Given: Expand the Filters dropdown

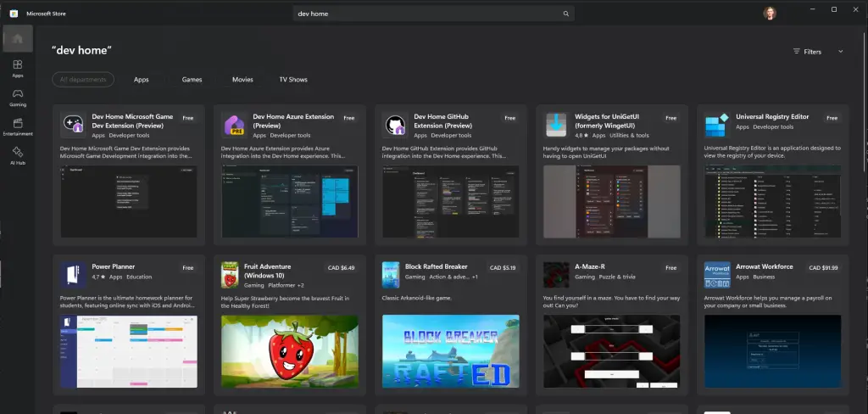Looking at the screenshot, I should coord(808,52).
